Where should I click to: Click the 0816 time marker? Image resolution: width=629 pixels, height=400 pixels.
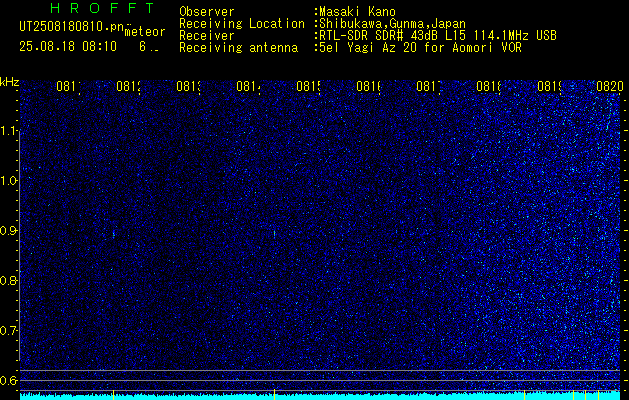coord(369,86)
